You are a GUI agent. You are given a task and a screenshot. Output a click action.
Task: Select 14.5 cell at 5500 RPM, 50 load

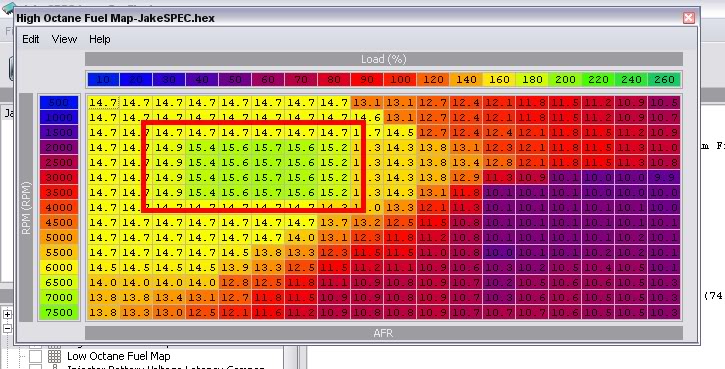tap(235, 252)
